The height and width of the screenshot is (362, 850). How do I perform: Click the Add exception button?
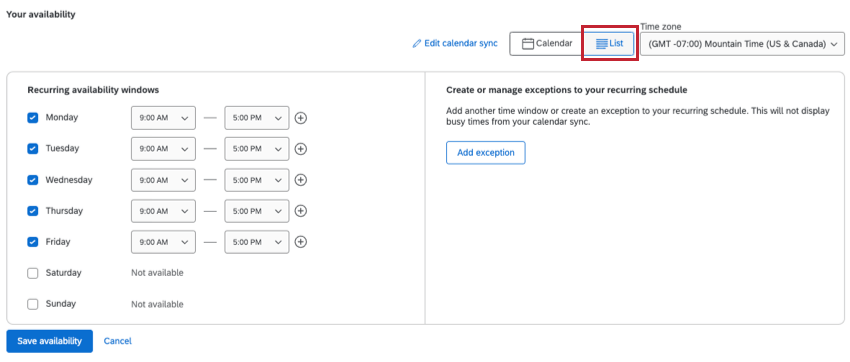pos(486,153)
